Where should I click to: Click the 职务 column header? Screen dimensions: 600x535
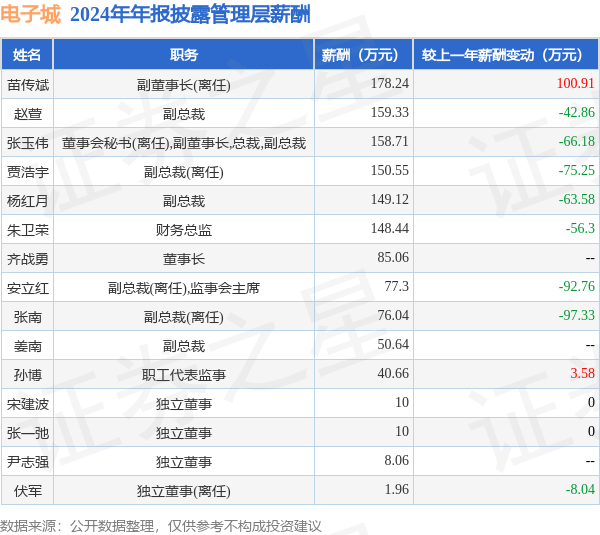coord(184,55)
